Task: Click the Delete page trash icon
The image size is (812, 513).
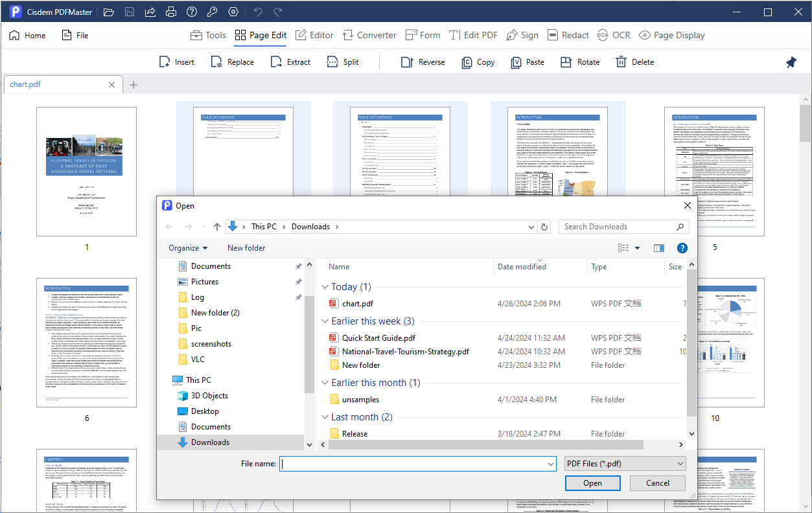Action: coord(621,62)
